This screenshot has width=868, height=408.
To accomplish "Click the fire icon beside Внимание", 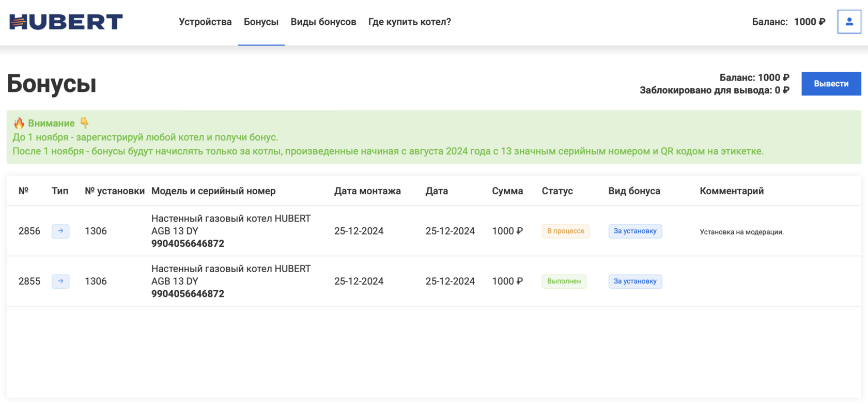I will point(19,123).
